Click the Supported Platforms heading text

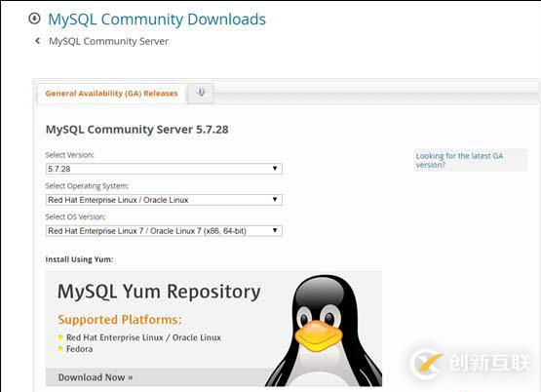tap(120, 320)
